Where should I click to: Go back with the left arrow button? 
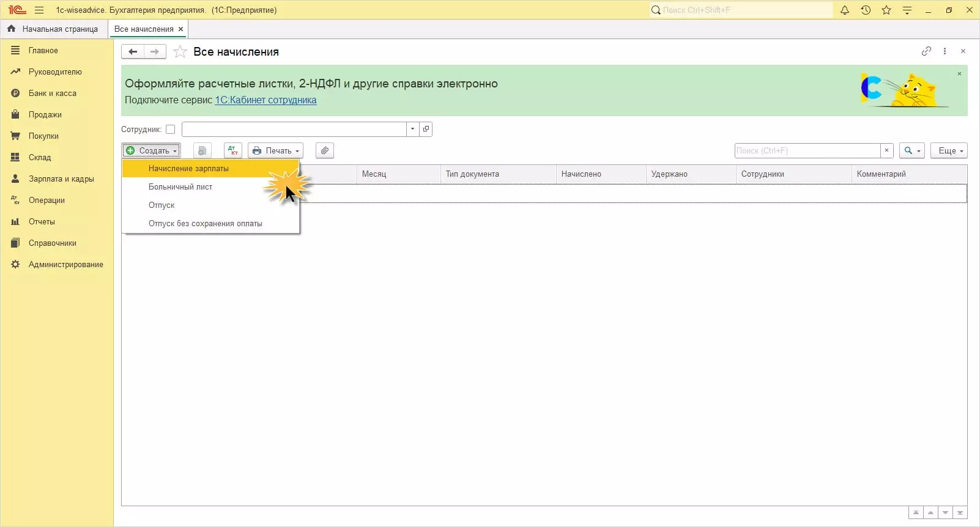pos(133,52)
